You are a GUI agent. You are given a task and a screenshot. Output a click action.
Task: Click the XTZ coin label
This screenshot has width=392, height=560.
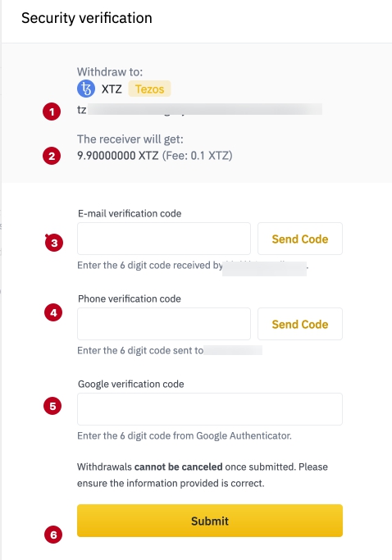112,89
